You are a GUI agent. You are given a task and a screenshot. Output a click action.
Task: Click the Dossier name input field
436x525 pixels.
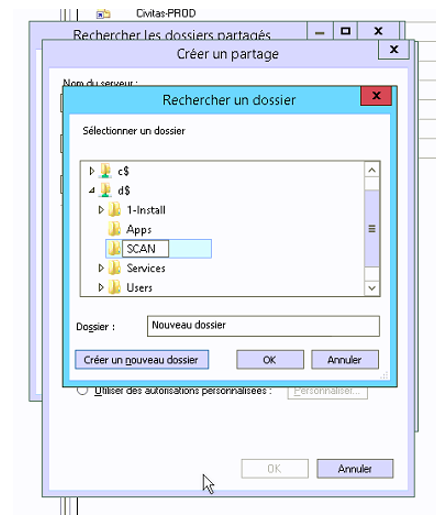(264, 326)
